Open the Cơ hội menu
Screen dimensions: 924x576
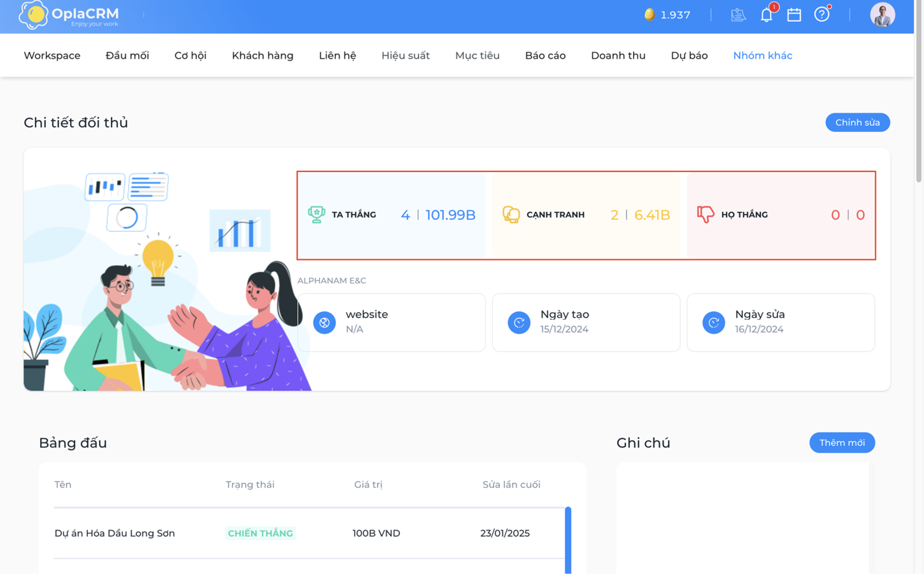[x=191, y=56]
